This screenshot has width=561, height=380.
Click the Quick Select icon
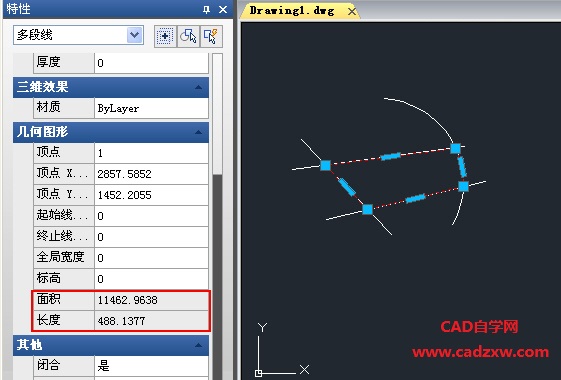coord(211,36)
